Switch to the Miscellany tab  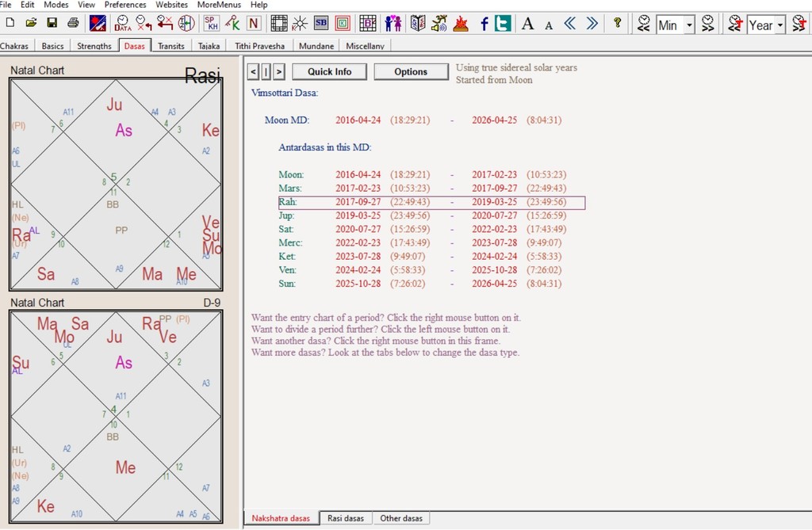point(365,46)
